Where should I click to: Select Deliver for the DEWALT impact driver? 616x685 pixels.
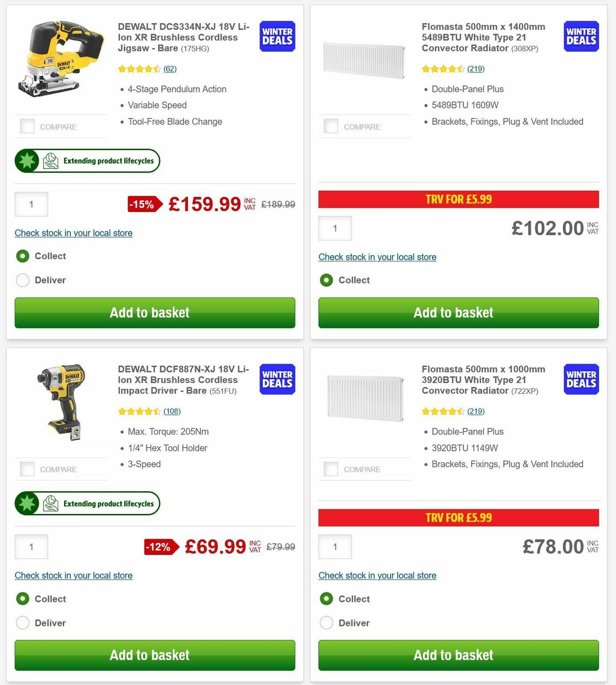tap(23, 622)
